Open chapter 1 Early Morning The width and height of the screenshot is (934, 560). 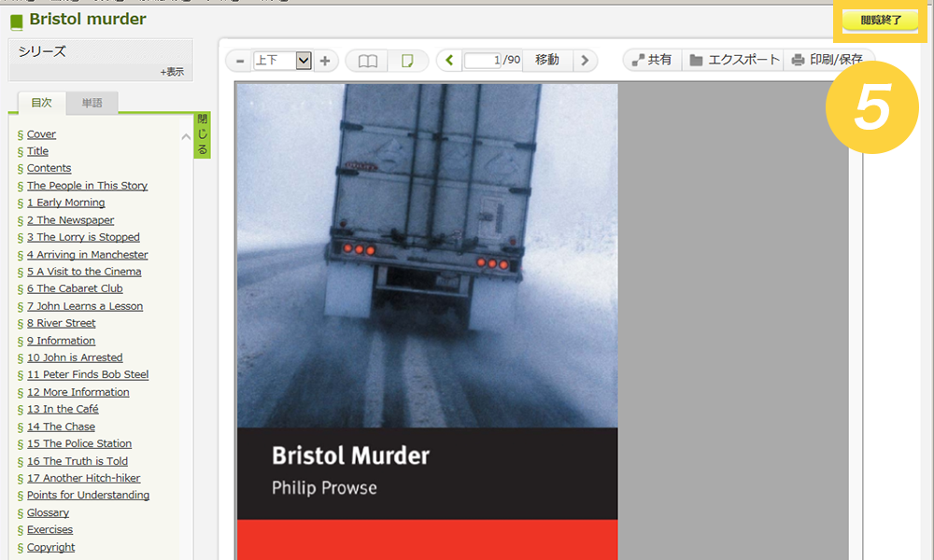[x=65, y=203]
